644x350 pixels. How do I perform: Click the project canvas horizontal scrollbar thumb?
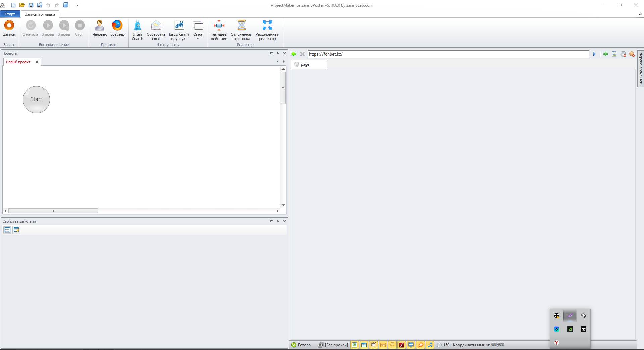tap(53, 211)
